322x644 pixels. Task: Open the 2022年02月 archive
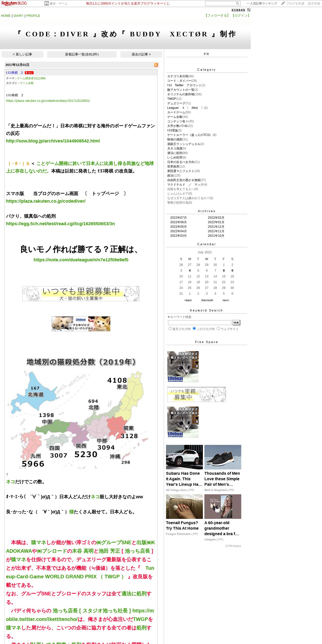tap(216, 218)
